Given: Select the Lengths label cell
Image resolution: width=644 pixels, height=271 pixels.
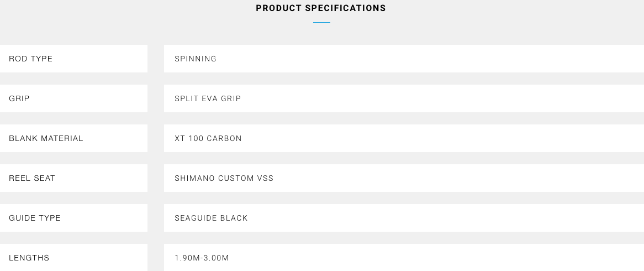Looking at the screenshot, I should coord(73,257).
